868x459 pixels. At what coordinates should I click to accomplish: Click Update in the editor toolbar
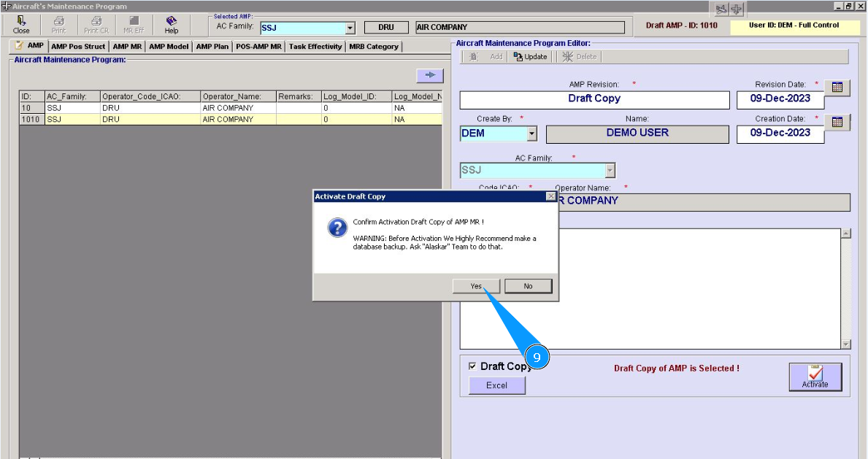530,56
